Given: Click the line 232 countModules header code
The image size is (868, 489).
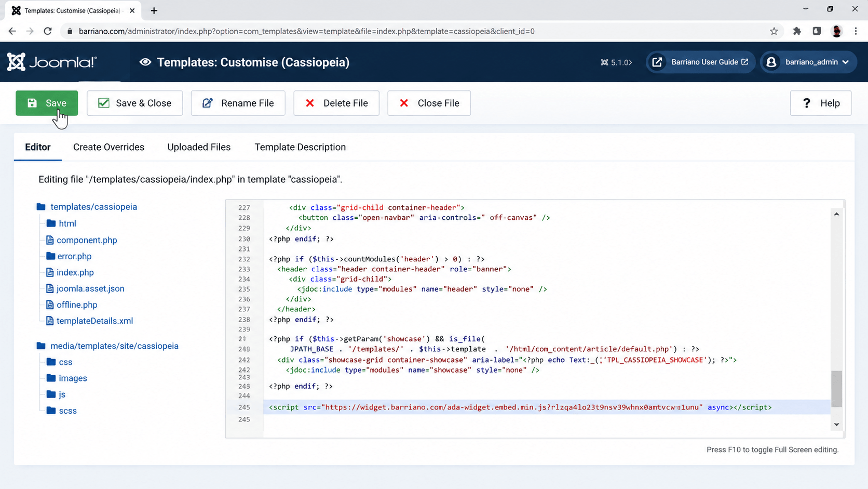Looking at the screenshot, I should pyautogui.click(x=377, y=259).
